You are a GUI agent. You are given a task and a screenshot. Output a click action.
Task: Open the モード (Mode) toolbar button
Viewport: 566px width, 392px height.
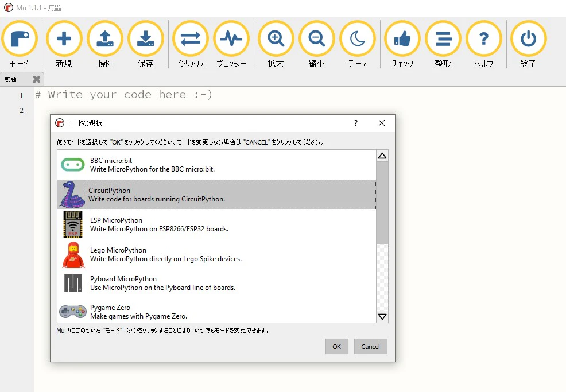click(x=20, y=44)
